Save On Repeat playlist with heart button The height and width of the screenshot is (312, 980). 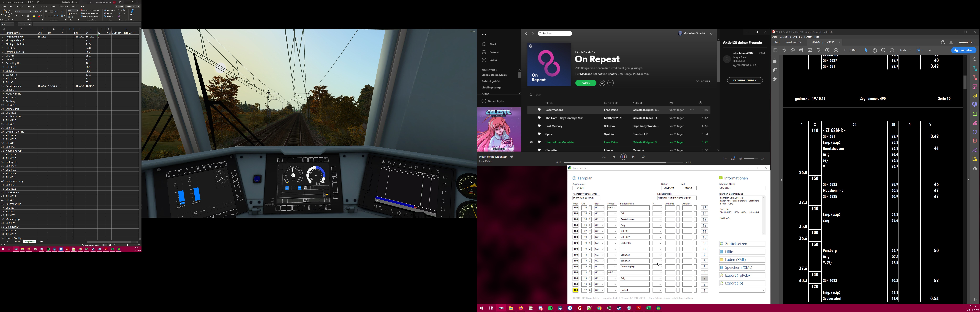pyautogui.click(x=602, y=83)
